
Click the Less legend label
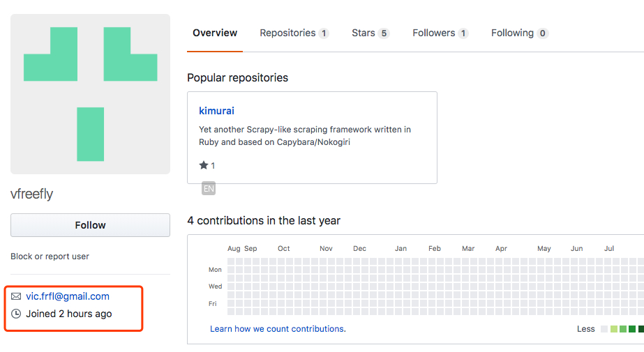pyautogui.click(x=585, y=329)
